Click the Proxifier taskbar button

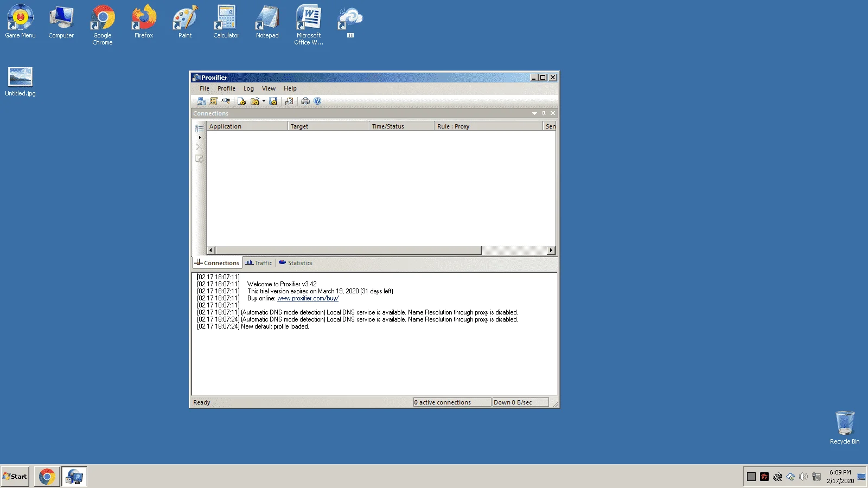click(74, 477)
